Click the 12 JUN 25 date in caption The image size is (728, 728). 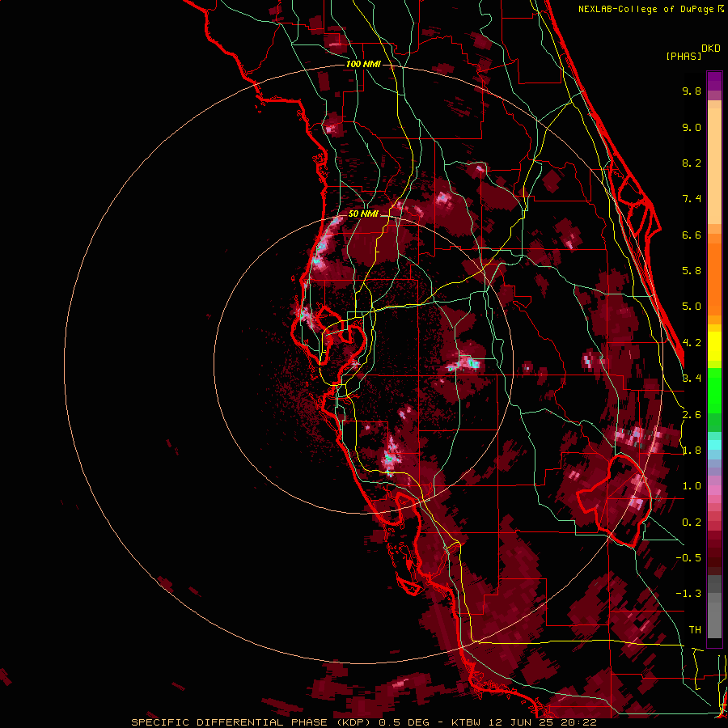pyautogui.click(x=523, y=722)
